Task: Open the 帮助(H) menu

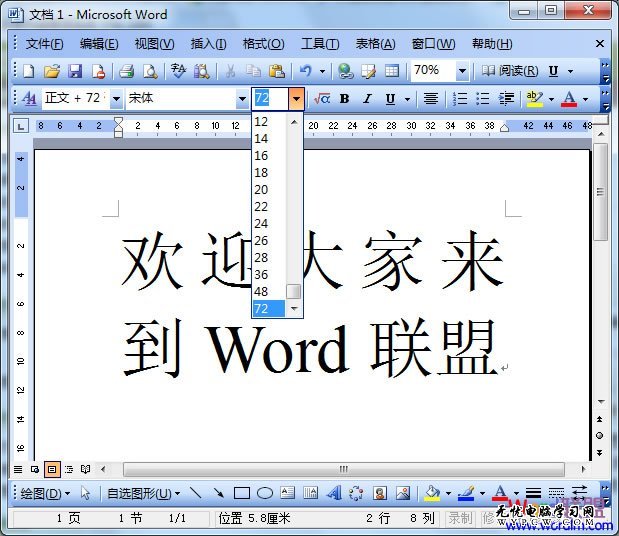Action: 492,44
